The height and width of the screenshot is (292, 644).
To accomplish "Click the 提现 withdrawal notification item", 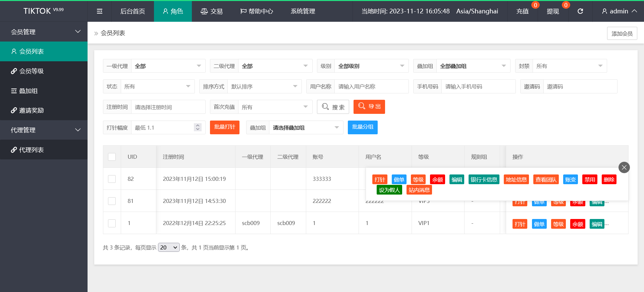I will click(553, 11).
